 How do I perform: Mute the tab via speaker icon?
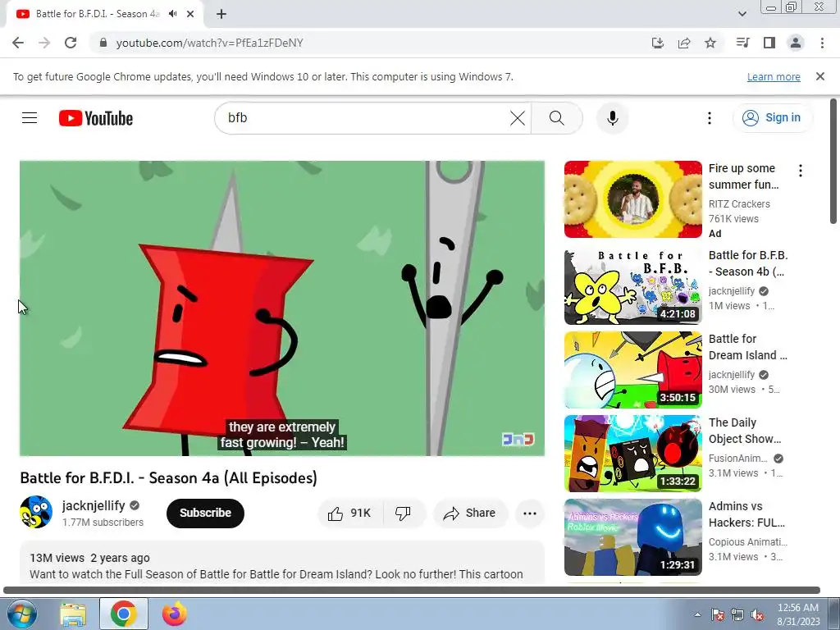coord(172,14)
